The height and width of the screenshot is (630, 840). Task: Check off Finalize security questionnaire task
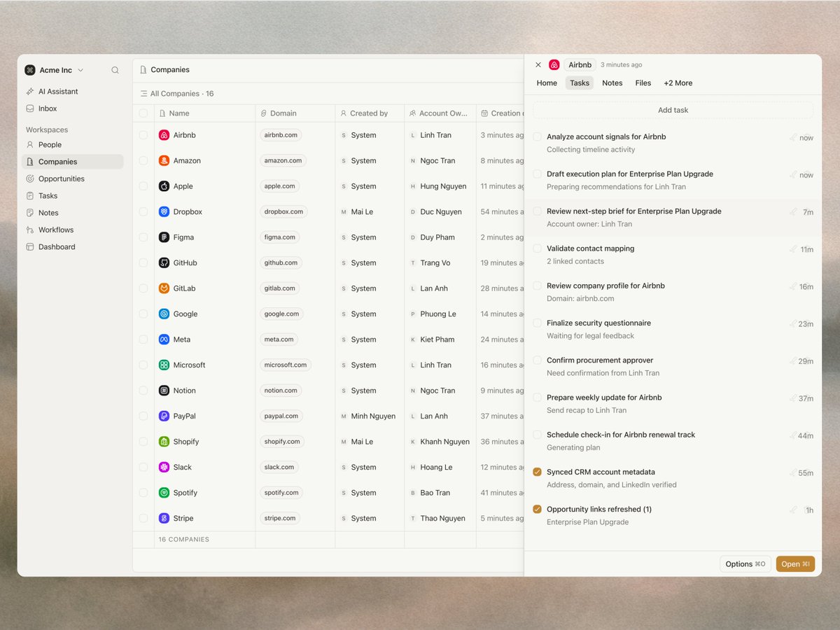pos(538,323)
